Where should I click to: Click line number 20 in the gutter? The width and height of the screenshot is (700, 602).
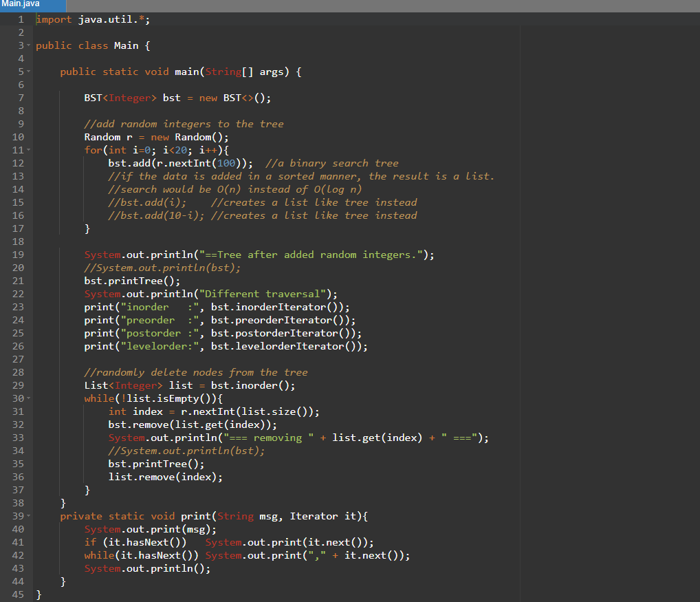[x=18, y=268]
